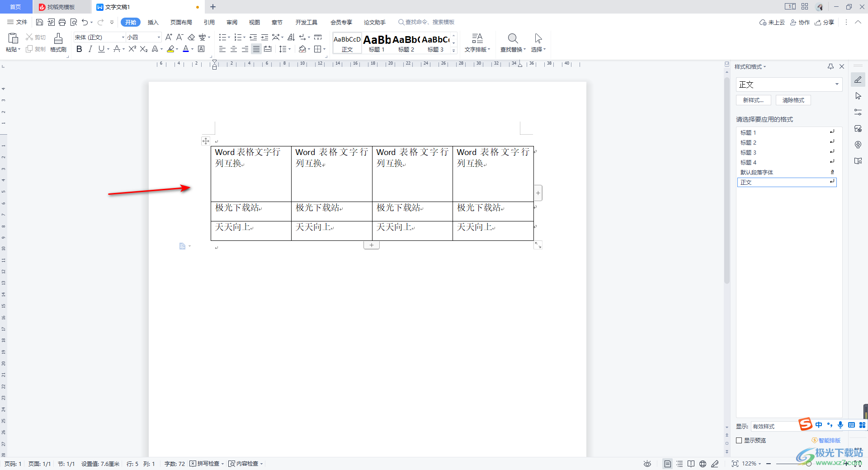This screenshot has width=868, height=470.
Task: Click the zoom slider handle
Action: tap(809, 464)
